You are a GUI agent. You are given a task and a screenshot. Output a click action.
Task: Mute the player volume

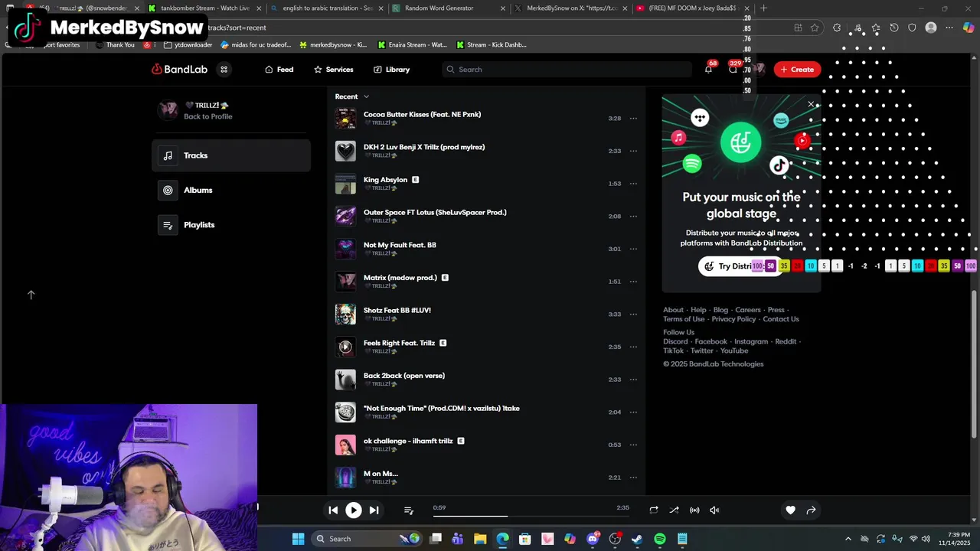click(714, 510)
